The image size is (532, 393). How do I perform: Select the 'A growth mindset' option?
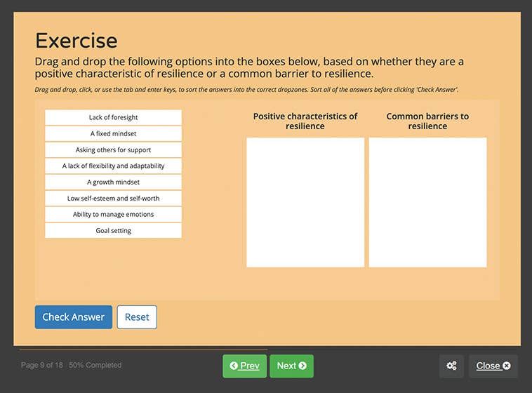tap(113, 182)
